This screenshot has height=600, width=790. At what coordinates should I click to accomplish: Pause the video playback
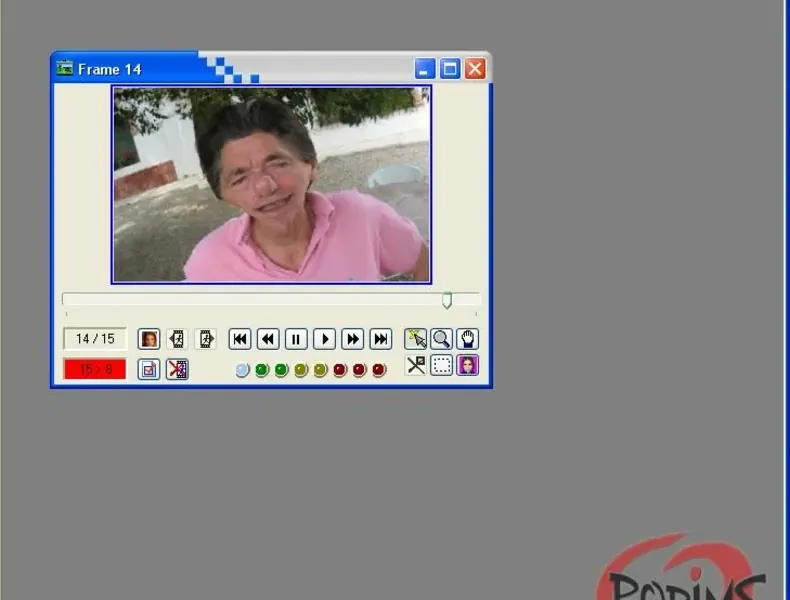click(296, 339)
